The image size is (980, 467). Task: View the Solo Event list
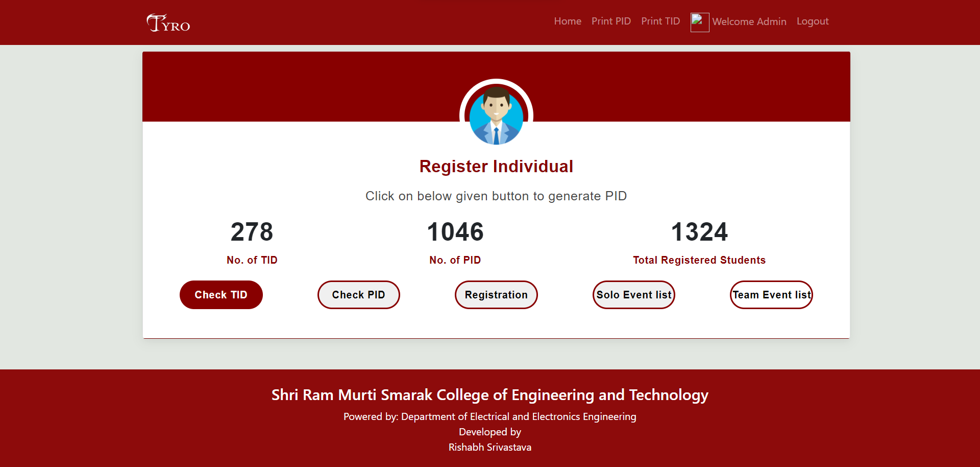coord(633,295)
